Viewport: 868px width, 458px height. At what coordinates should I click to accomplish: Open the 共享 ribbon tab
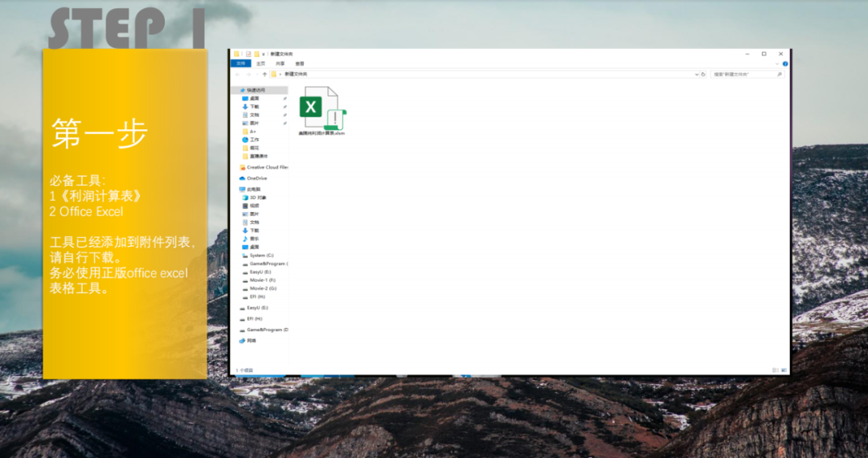point(280,63)
